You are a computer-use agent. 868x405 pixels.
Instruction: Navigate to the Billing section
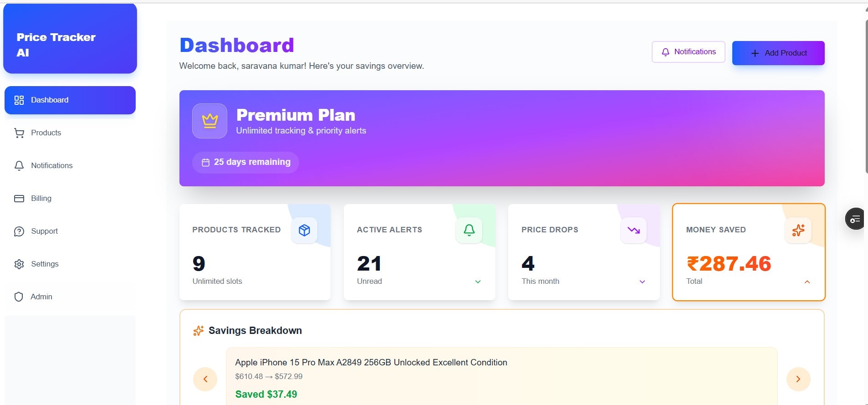(41, 198)
